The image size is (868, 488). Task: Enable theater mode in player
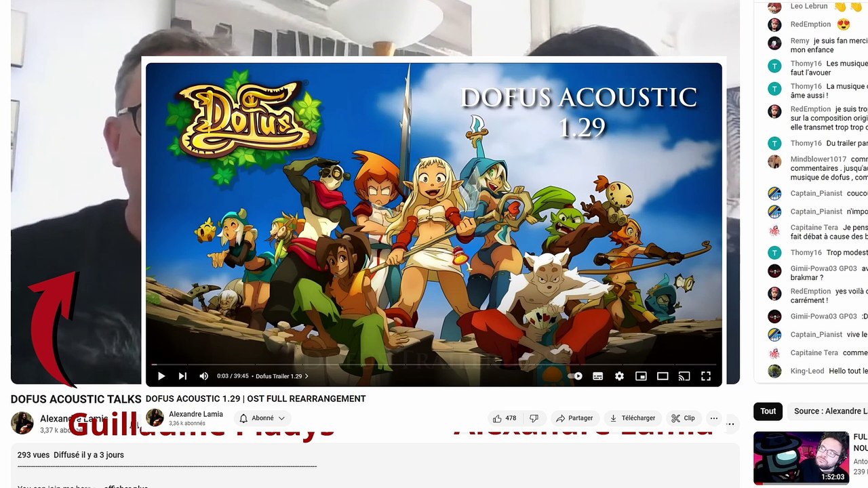pos(663,376)
